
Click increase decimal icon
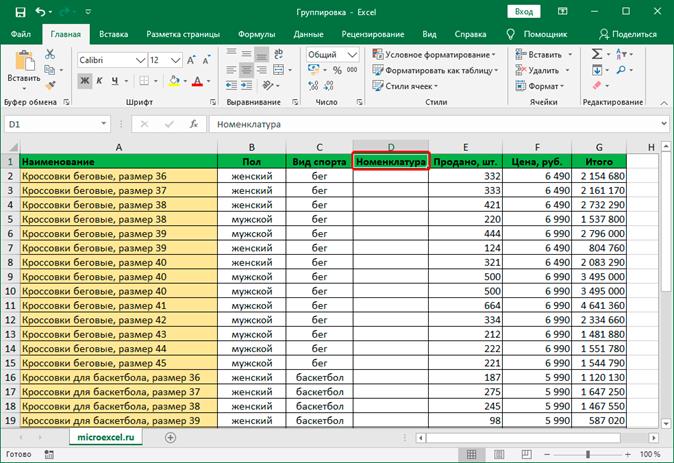click(x=313, y=86)
